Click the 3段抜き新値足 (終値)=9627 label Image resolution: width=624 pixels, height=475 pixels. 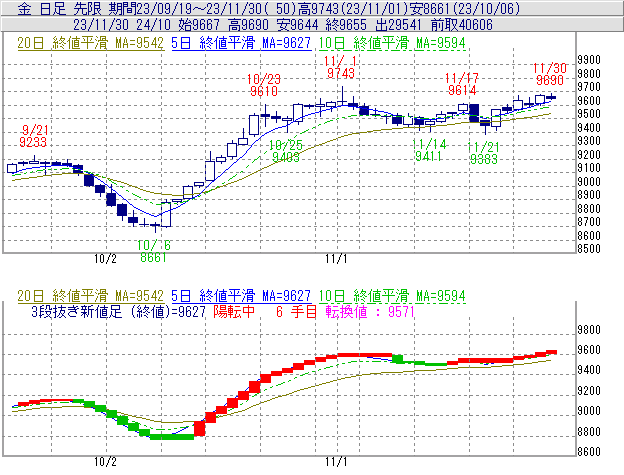(x=118, y=311)
